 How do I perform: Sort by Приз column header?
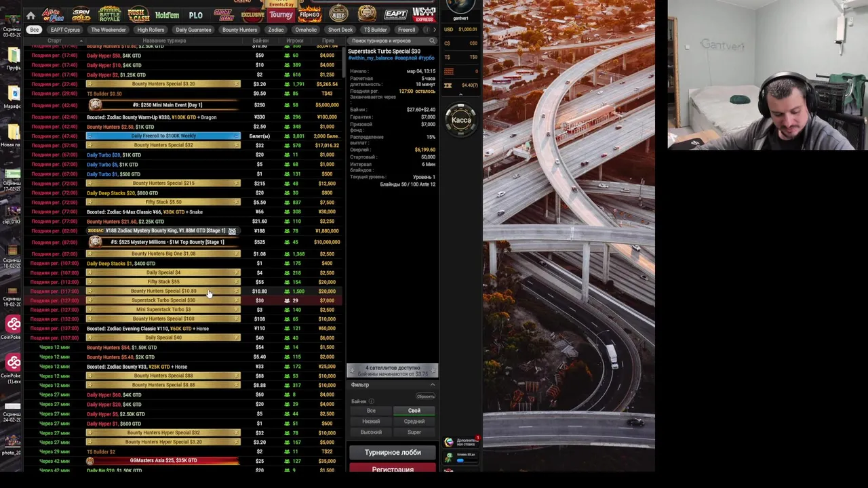(328, 41)
